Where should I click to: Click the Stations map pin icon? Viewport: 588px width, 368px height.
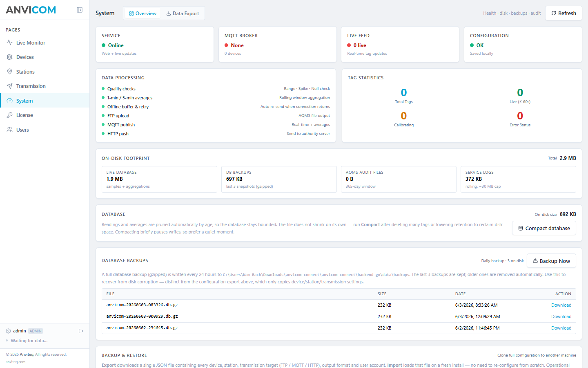pyautogui.click(x=9, y=72)
